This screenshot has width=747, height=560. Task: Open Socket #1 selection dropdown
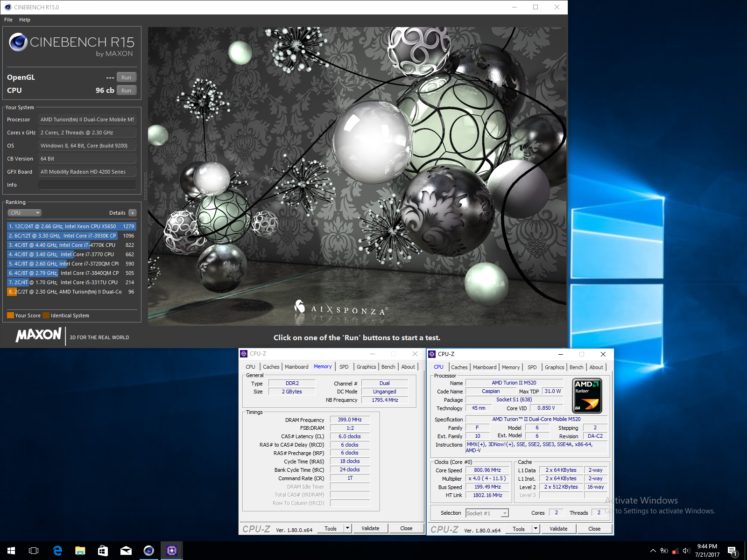coord(487,513)
